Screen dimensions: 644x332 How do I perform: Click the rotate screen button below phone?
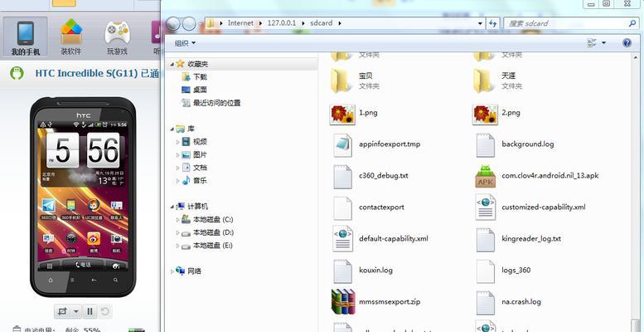click(x=62, y=311)
